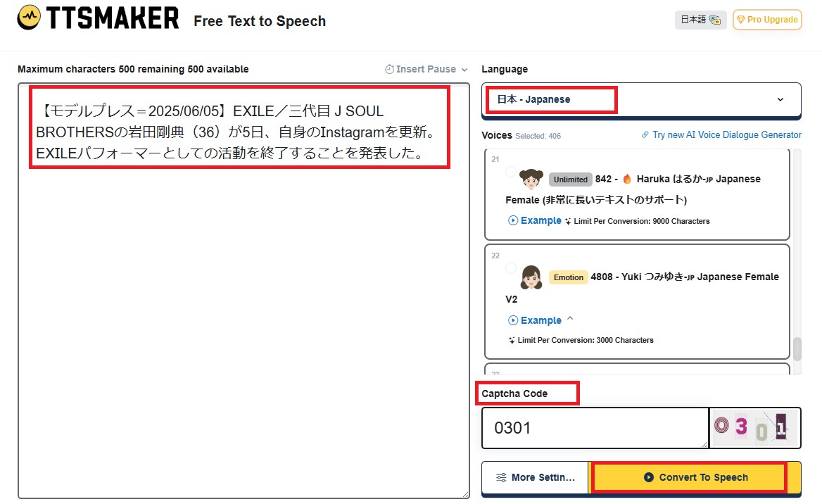822x504 pixels.
Task: Click the TTSMaker round logo icon
Action: click(29, 18)
